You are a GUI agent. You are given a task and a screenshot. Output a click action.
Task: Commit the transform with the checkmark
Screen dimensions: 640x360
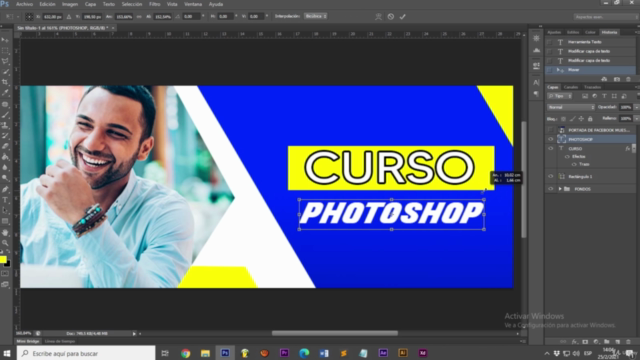tap(402, 17)
